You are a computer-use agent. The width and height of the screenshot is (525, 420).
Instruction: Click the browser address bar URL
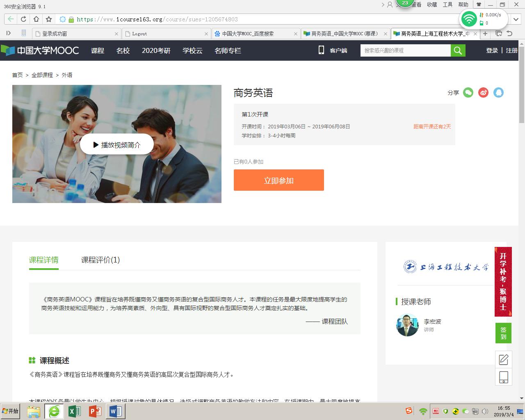157,19
